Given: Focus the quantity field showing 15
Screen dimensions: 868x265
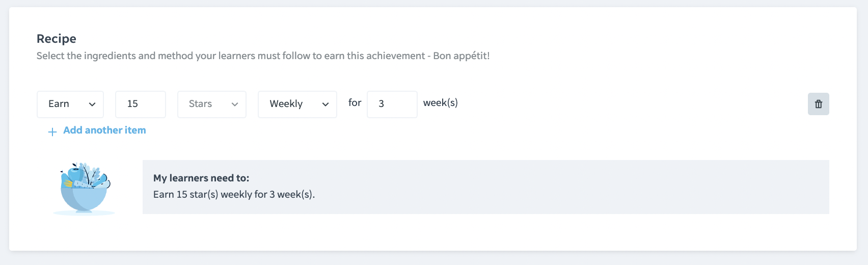Looking at the screenshot, I should pos(141,104).
